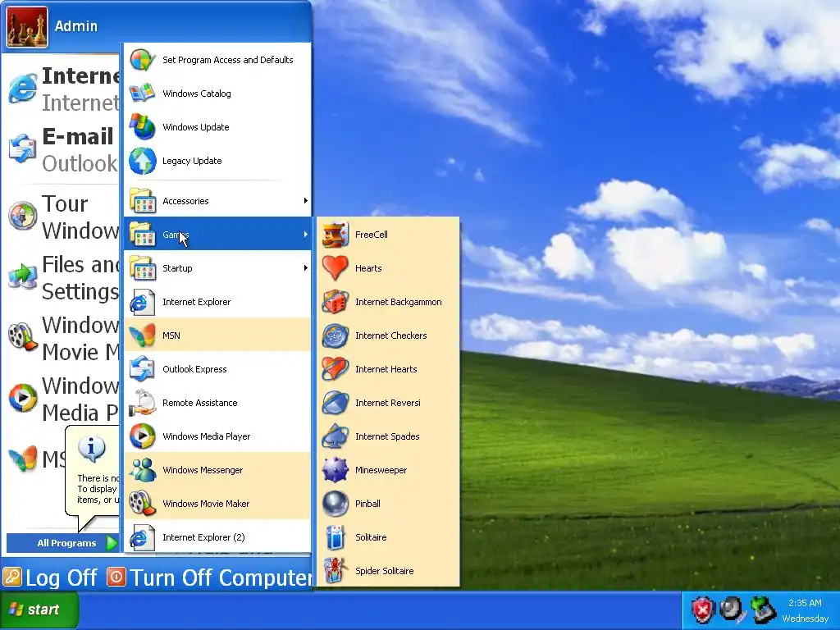Click the Legacy Update text label

192,161
